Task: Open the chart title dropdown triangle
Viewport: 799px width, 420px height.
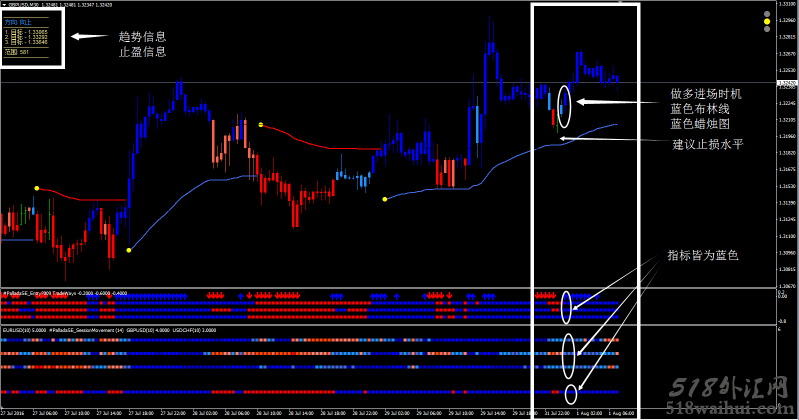Action: click(4, 5)
